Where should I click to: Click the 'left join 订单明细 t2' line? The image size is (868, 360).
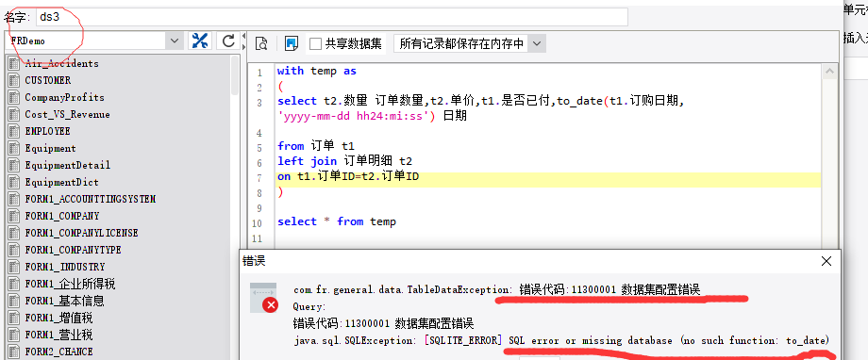pos(344,161)
